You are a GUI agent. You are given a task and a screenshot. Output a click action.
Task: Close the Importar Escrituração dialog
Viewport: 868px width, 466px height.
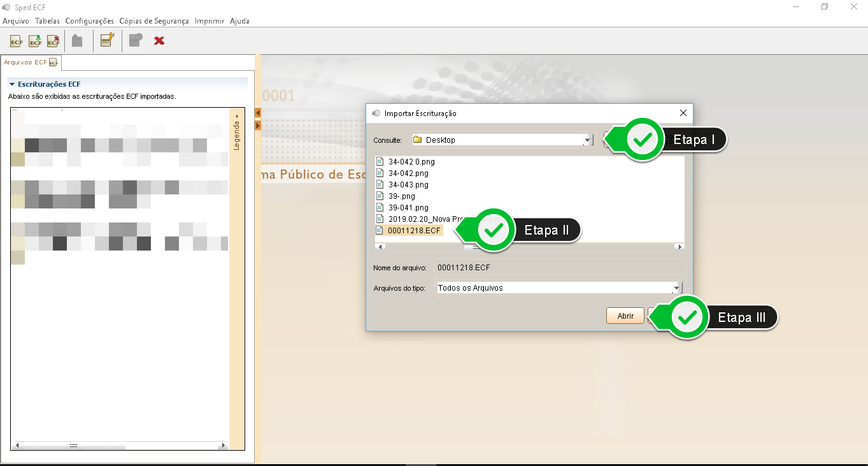tap(683, 113)
